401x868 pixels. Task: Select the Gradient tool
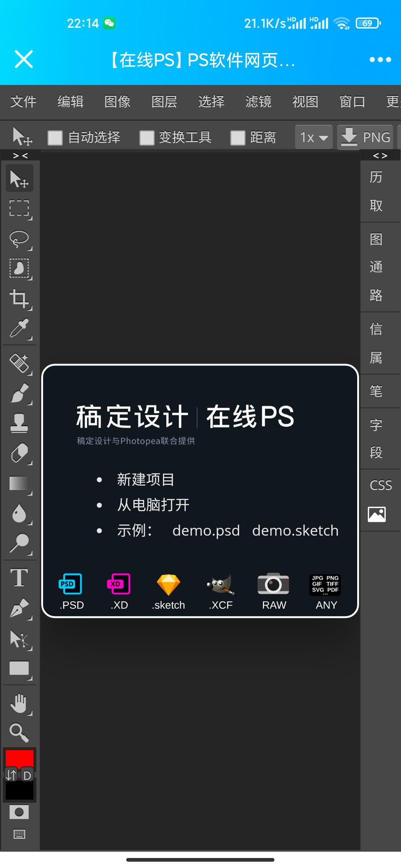tap(20, 484)
